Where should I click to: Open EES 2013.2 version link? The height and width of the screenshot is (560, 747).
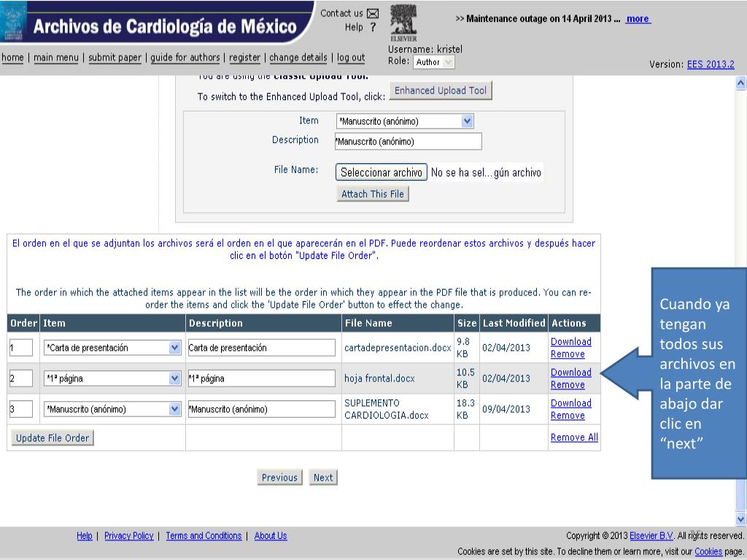pos(711,64)
